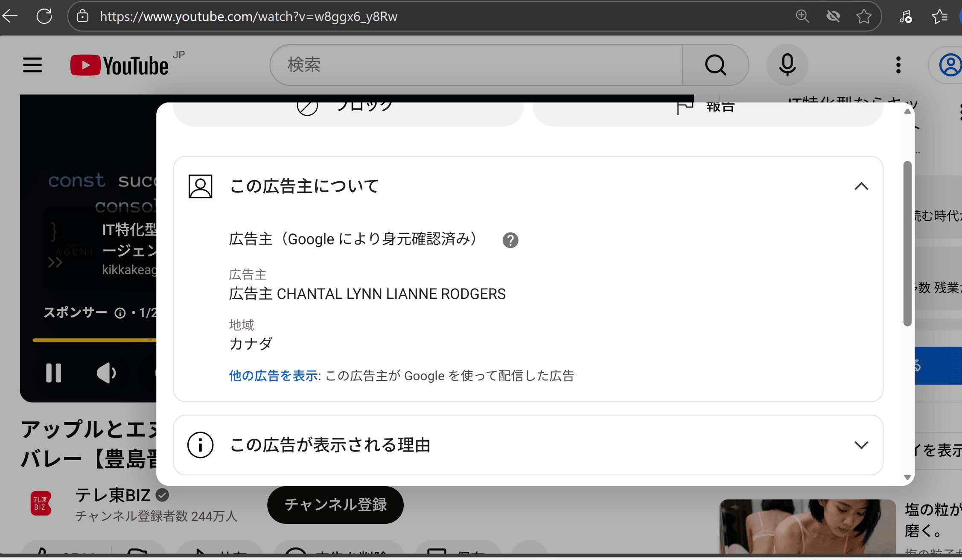The image size is (962, 560).
Task: Open the 他の広告を表示 link
Action: point(273,376)
